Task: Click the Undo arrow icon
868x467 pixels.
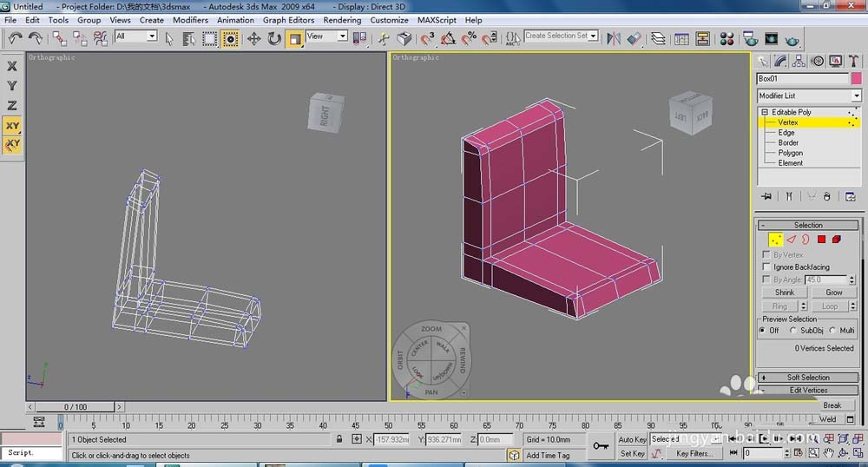Action: [16, 38]
